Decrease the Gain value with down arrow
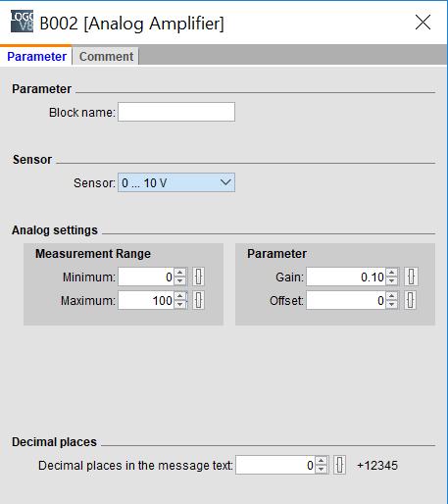The image size is (448, 504). coord(392,281)
